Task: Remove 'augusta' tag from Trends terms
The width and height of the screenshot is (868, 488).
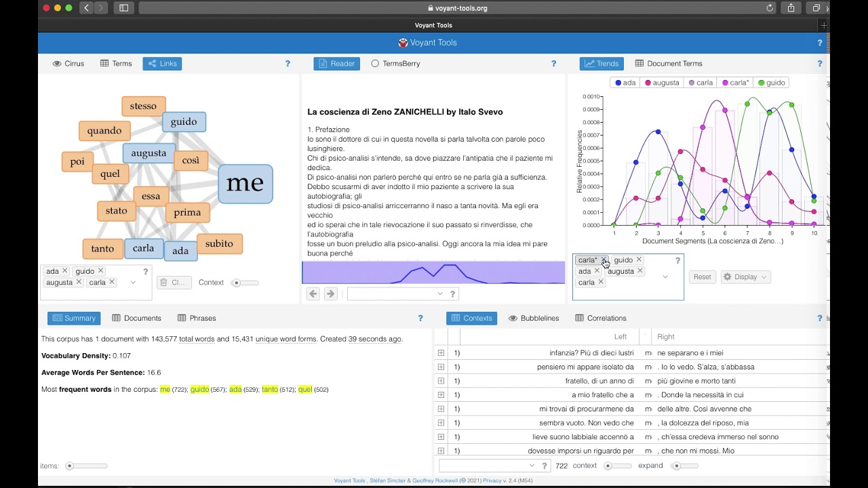Action: click(640, 271)
